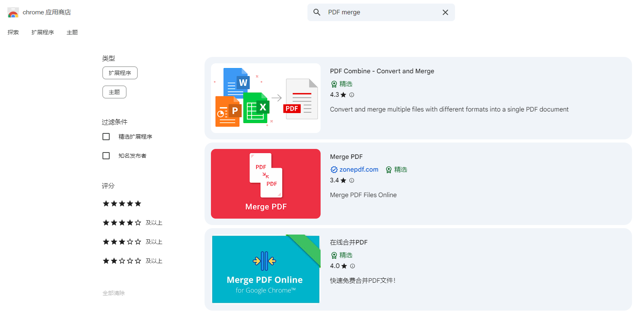644x313 pixels.
Task: Open the Merge PDF Online thumbnail
Action: click(x=266, y=269)
